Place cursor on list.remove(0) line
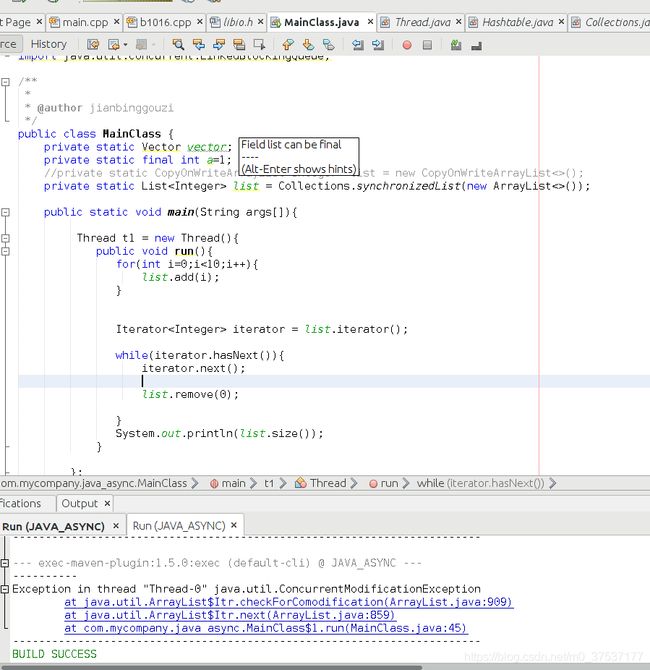 coord(190,394)
